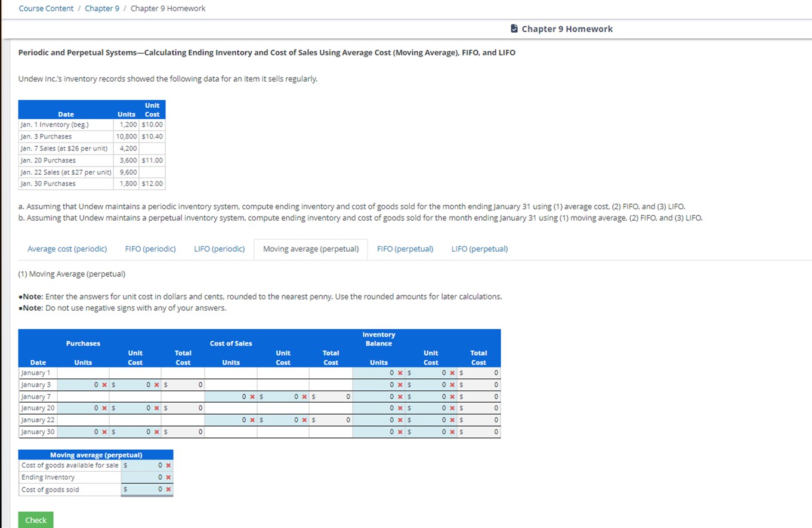Switch to FIFO (periodic) tab
Viewport: 812px width, 528px height.
[150, 249]
